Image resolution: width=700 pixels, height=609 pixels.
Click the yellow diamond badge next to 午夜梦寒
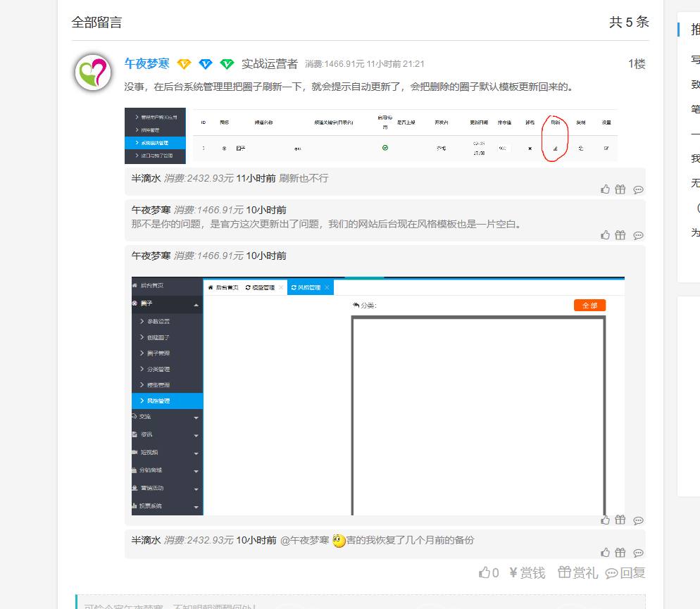(184, 64)
